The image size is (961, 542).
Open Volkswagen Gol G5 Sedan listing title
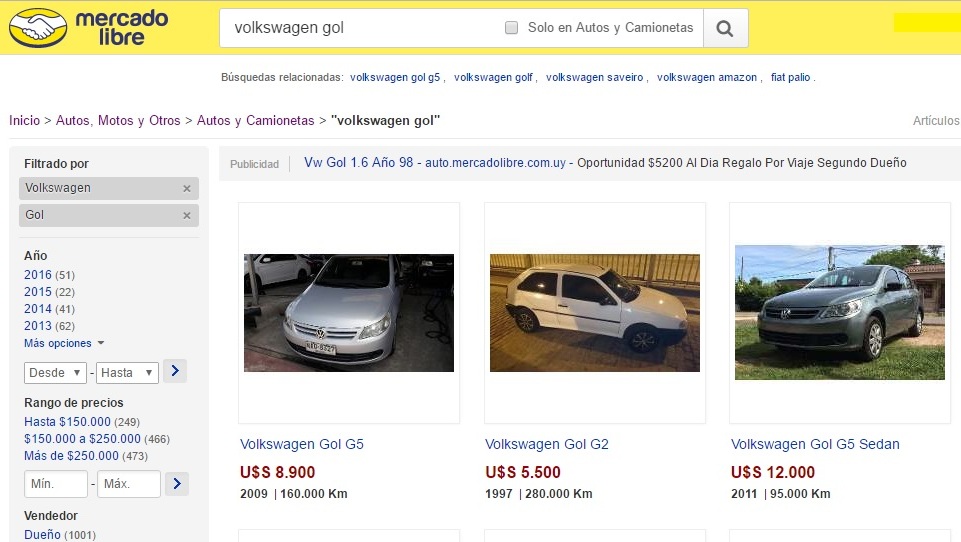pyautogui.click(x=815, y=444)
